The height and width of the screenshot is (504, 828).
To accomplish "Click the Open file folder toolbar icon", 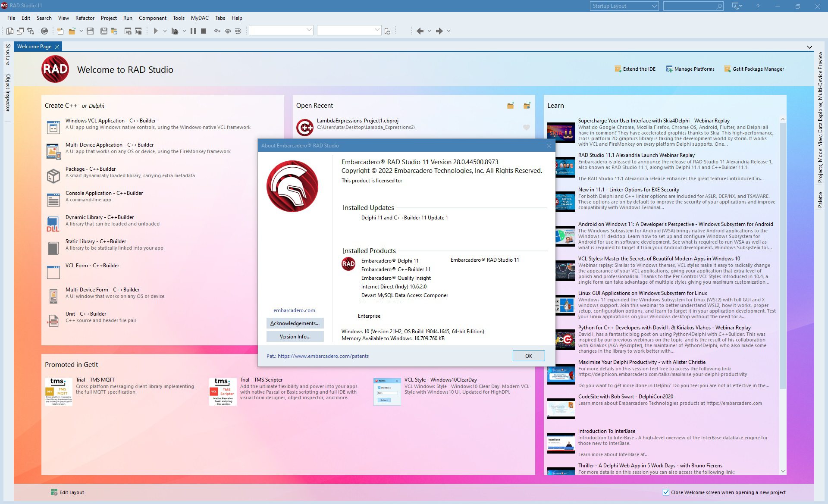I will click(x=72, y=31).
